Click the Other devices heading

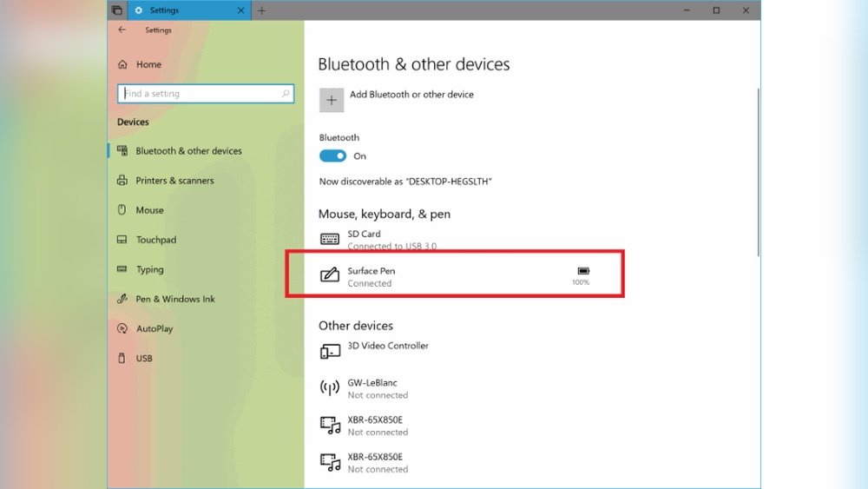(355, 326)
